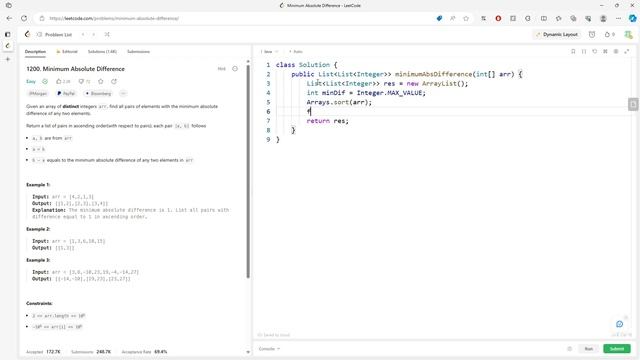
Task: Open the AI assistant chat bubble icon
Action: (619, 324)
